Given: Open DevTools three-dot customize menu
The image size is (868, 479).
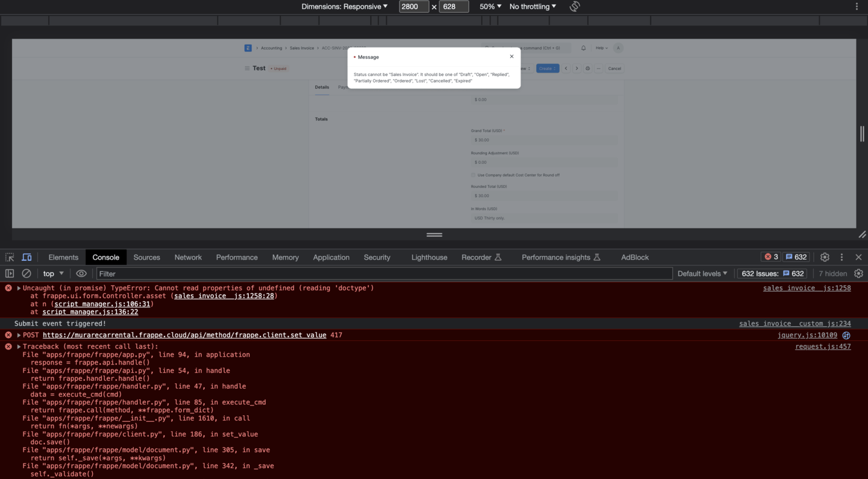Looking at the screenshot, I should (842, 257).
